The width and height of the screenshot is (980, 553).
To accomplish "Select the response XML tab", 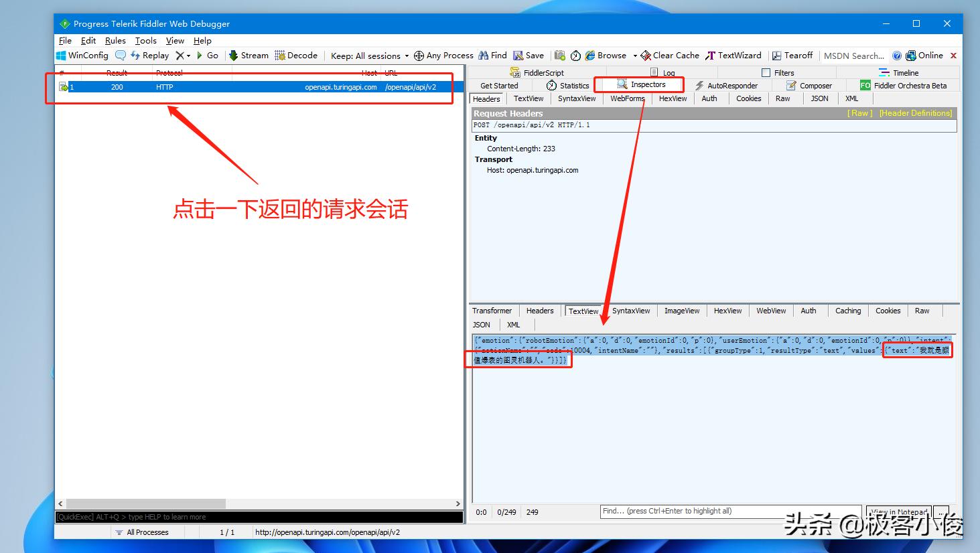I will point(513,325).
